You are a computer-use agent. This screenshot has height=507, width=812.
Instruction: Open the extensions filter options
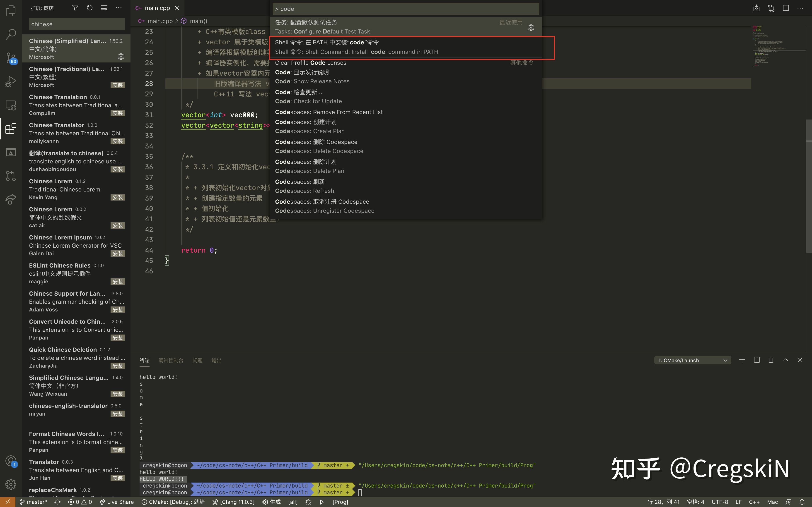pyautogui.click(x=75, y=7)
